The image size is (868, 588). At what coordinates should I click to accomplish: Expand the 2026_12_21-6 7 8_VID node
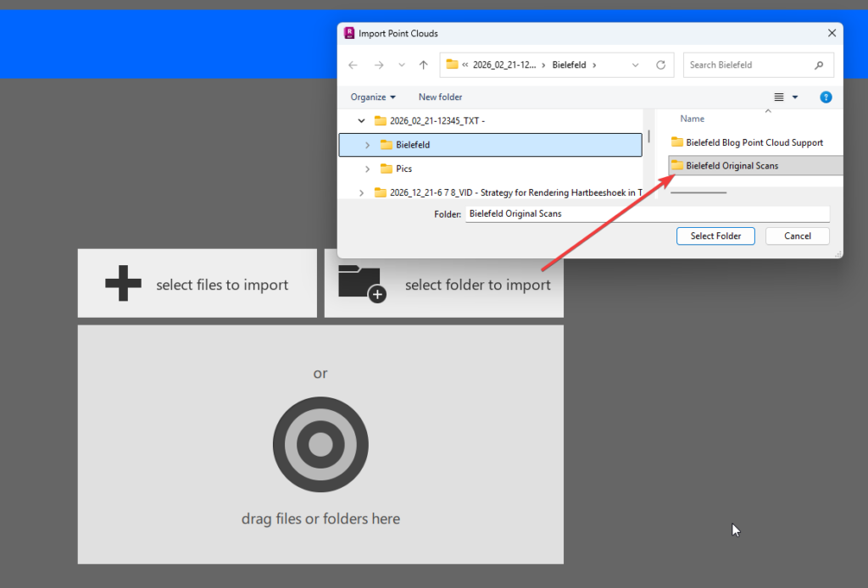[361, 192]
